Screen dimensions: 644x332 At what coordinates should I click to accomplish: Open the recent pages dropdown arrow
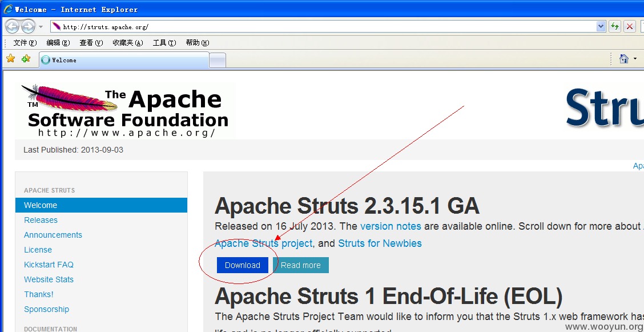point(41,27)
